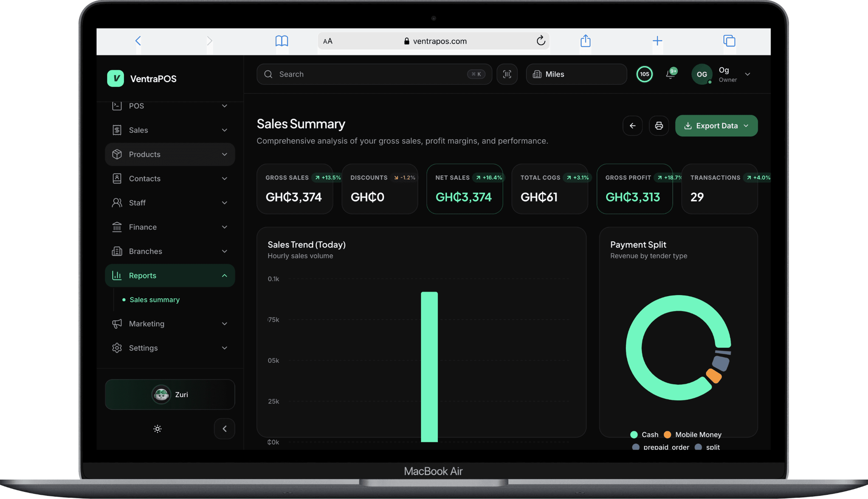Open the barcode scanner icon
This screenshot has width=868, height=499.
click(507, 74)
